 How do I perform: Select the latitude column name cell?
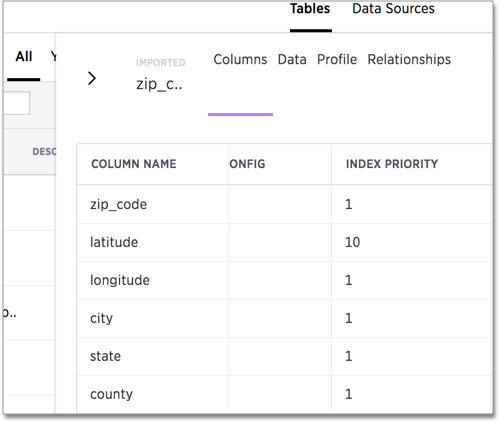[x=152, y=242]
